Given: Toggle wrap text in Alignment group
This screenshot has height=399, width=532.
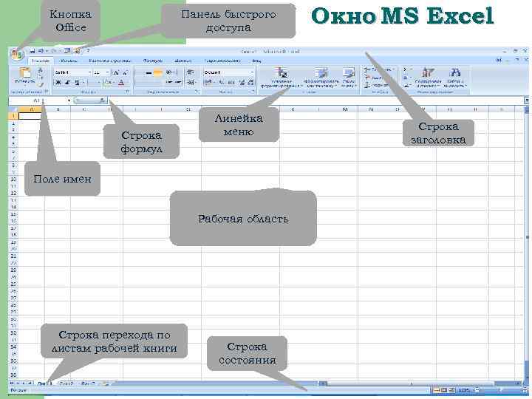Looking at the screenshot, I should point(191,72).
